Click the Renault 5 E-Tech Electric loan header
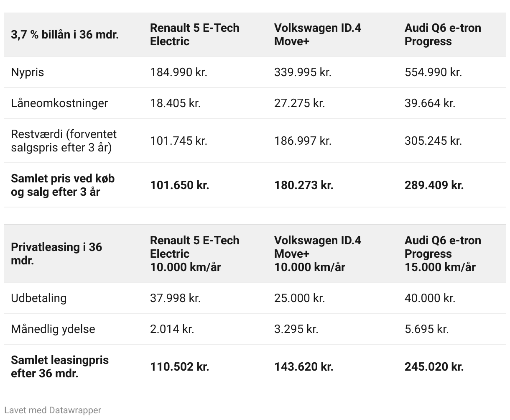Image resolution: width=510 pixels, height=420 pixels. pos(195,34)
